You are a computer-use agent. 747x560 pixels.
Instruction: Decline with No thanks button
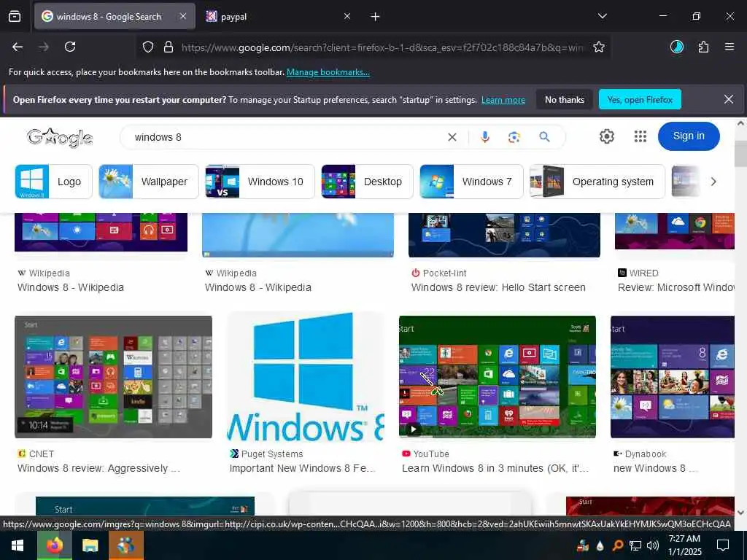click(x=565, y=99)
